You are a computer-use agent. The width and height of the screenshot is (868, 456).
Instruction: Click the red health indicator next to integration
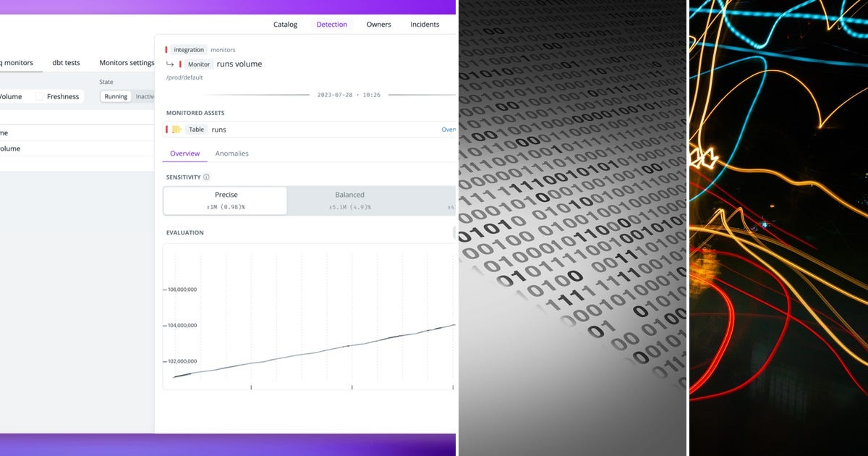tap(166, 48)
